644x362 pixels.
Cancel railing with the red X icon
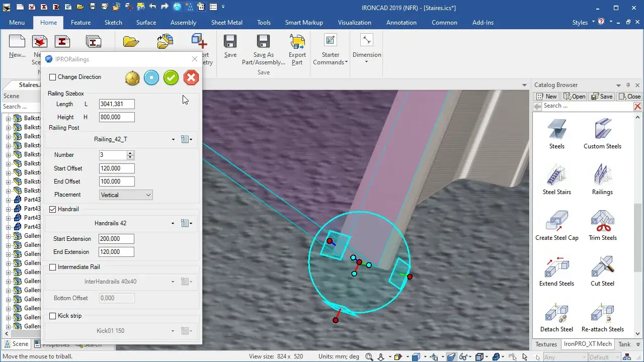point(191,77)
